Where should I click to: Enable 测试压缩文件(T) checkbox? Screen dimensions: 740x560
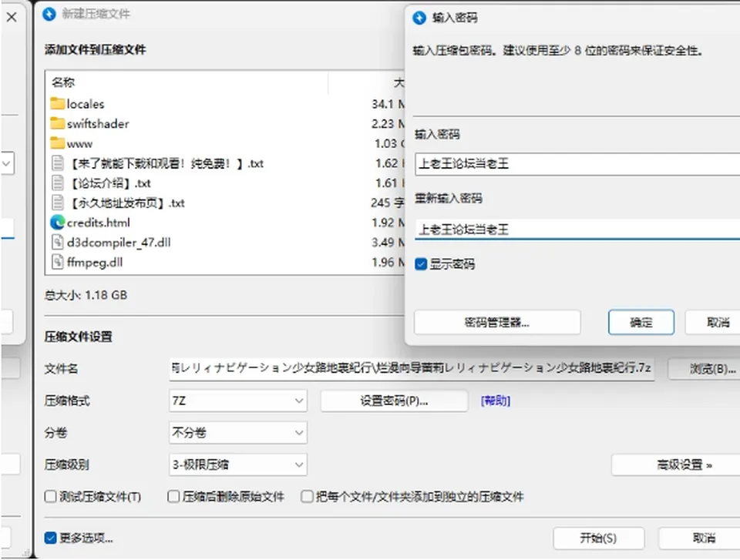click(50, 496)
